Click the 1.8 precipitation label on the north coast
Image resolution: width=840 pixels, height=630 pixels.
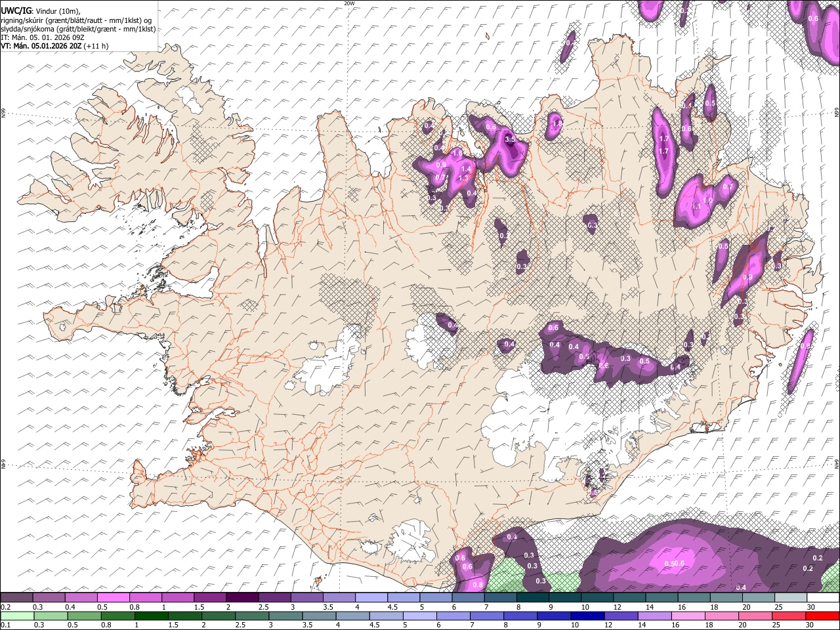click(x=557, y=123)
